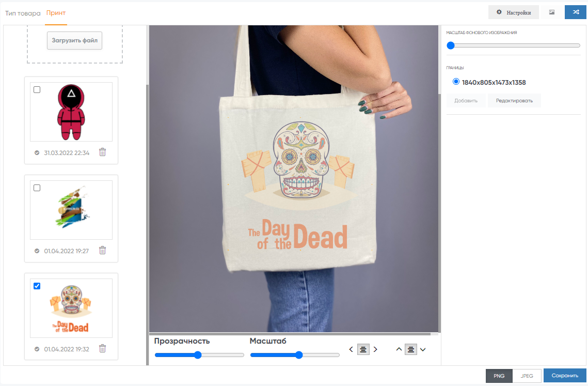The width and height of the screenshot is (588, 386).
Task: Click the print list vertical scrollbar
Action: [147, 225]
